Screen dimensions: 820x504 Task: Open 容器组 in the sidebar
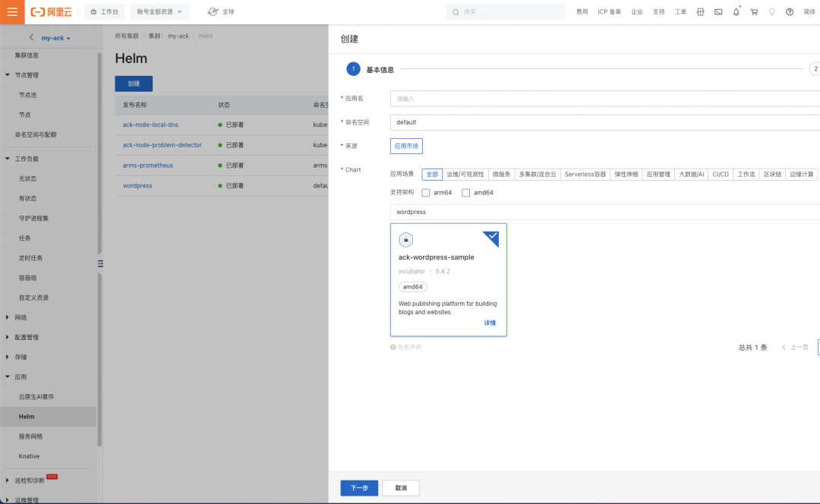click(28, 278)
